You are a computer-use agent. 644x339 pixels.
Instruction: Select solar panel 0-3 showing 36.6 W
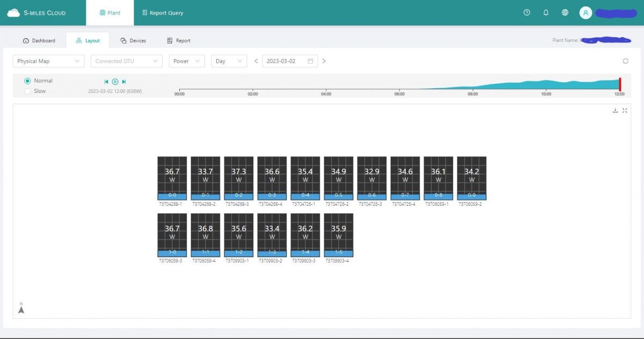point(272,178)
